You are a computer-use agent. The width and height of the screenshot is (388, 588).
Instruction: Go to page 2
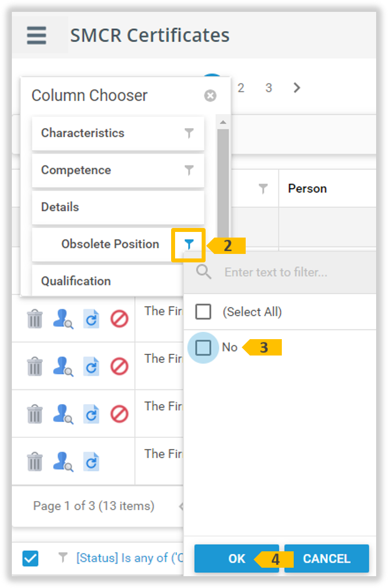[x=241, y=87]
